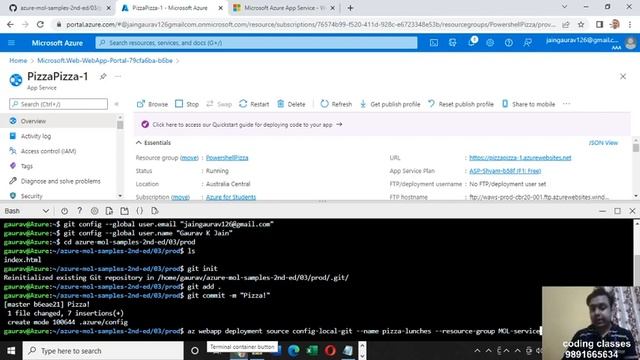The width and height of the screenshot is (640, 360).
Task: Pin PizzaPizza-1 to the dashboard
Action: point(103,76)
